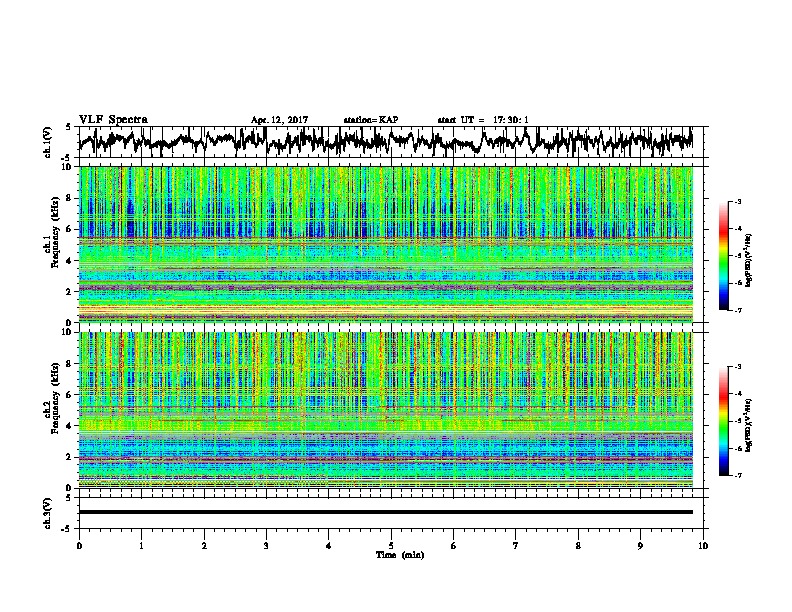Viewport: 792px width, 612px height.
Task: Click the ch.1 spectrogram panel
Action: tap(385, 244)
